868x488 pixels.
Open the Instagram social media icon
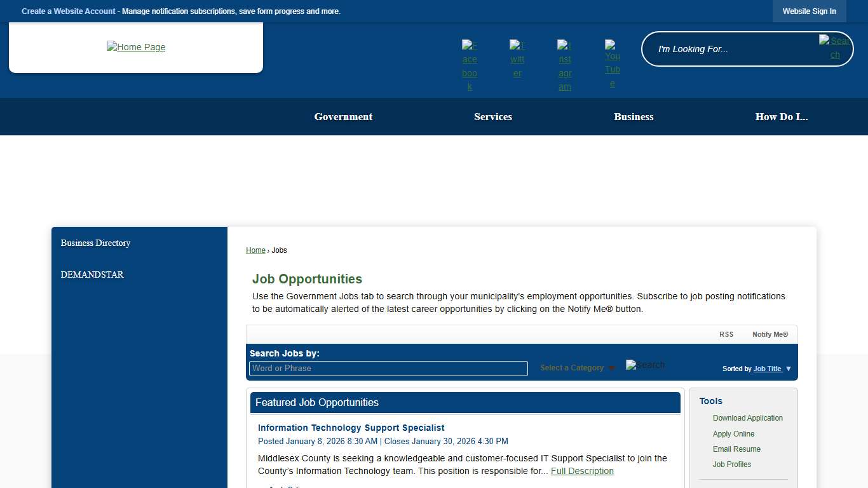(x=564, y=65)
